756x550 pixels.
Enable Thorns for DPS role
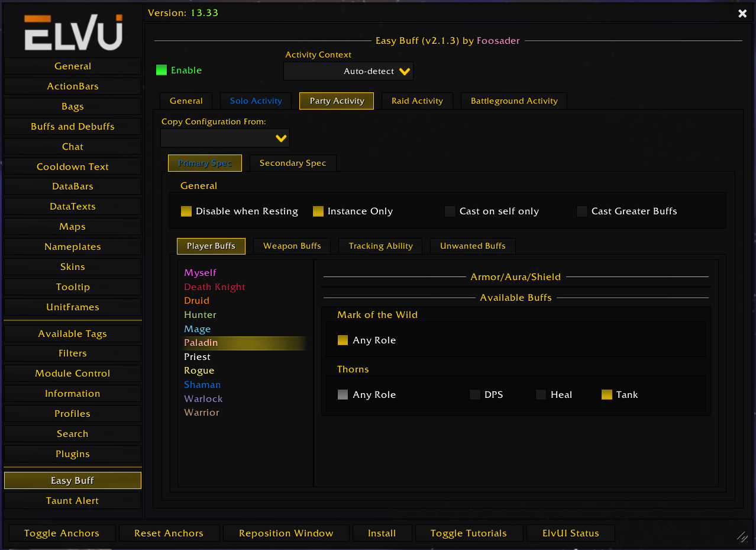point(475,395)
